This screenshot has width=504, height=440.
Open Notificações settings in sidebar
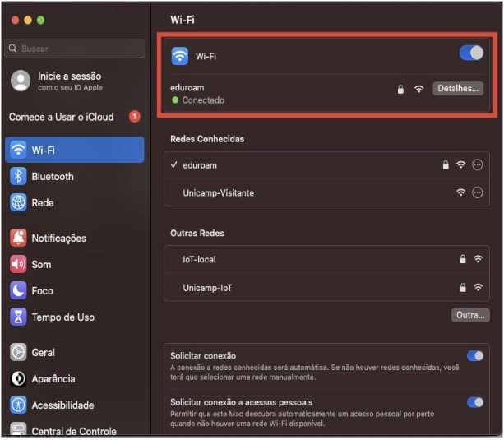click(75, 239)
